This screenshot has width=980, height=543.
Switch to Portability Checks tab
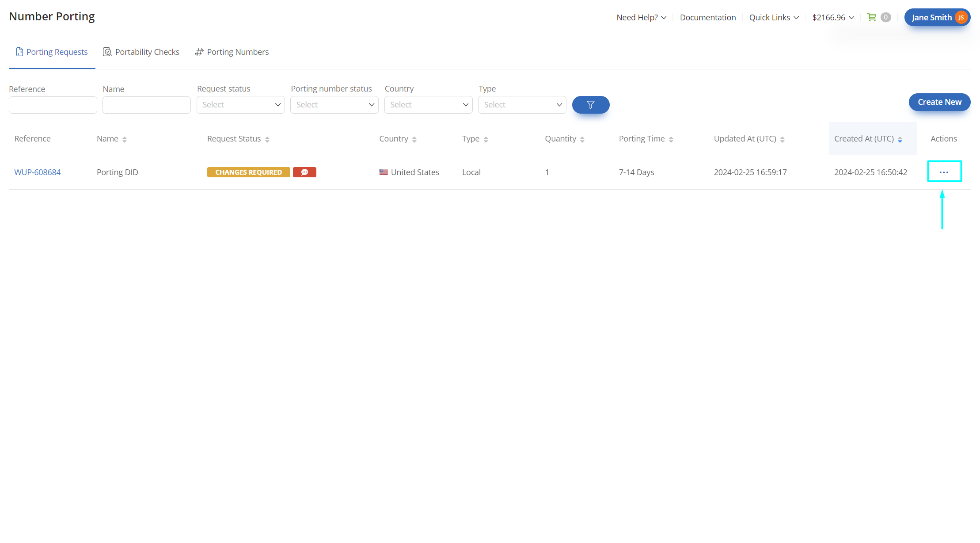[x=141, y=52]
